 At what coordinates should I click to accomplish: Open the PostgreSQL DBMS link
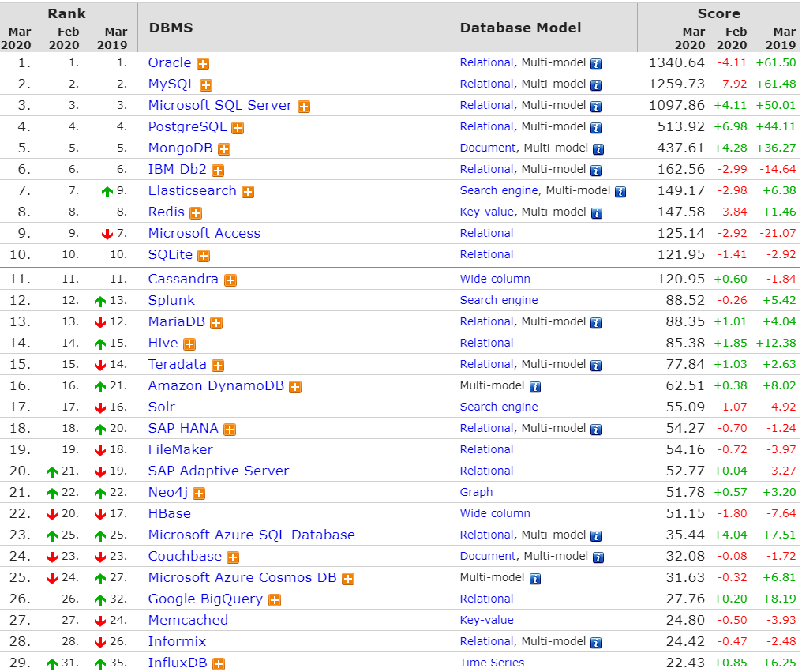pos(187,126)
